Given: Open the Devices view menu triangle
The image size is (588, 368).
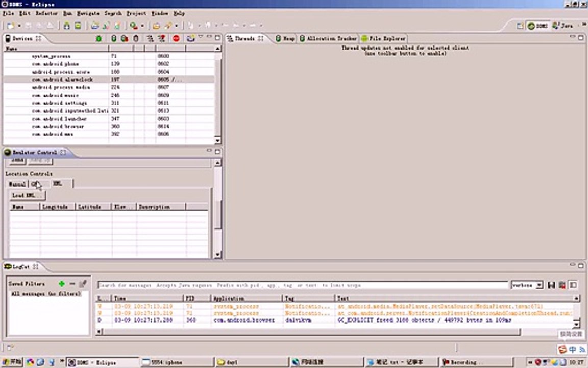Looking at the screenshot, I should pos(201,37).
